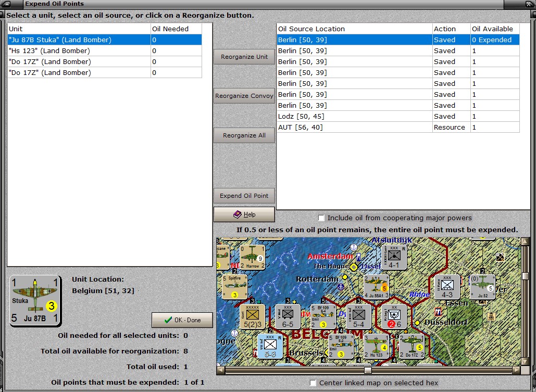536x392 pixels.
Task: Click the Brussels label on the map
Action: click(x=306, y=353)
